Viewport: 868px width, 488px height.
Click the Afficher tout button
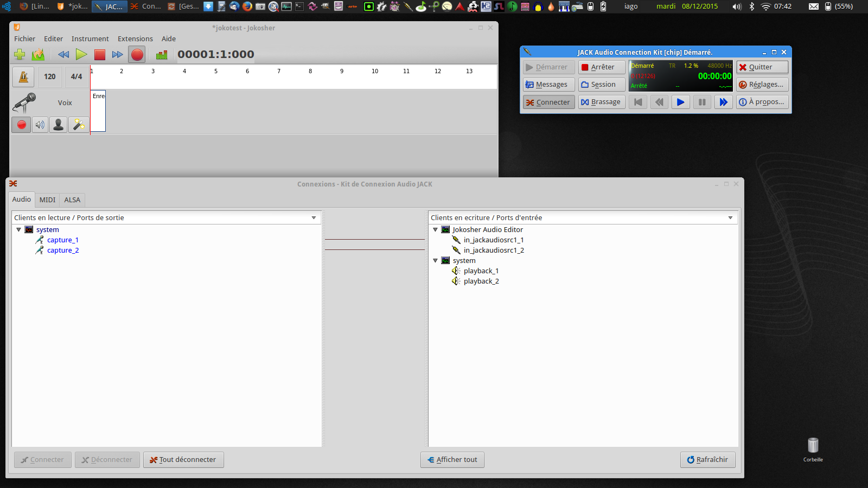coord(452,460)
